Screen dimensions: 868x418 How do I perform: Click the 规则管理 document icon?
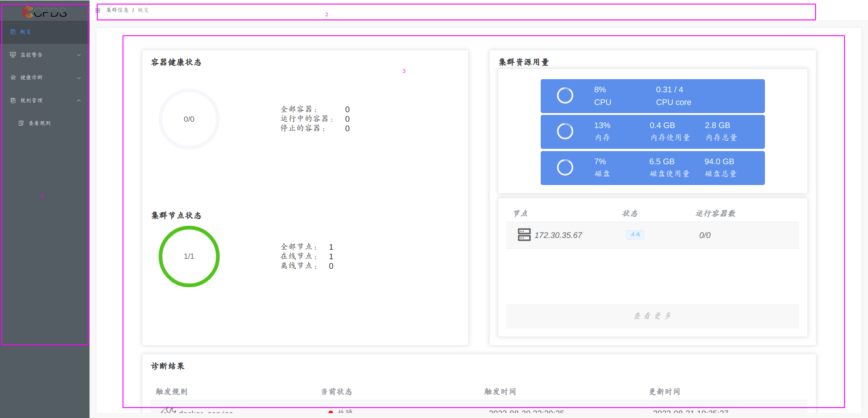click(13, 100)
